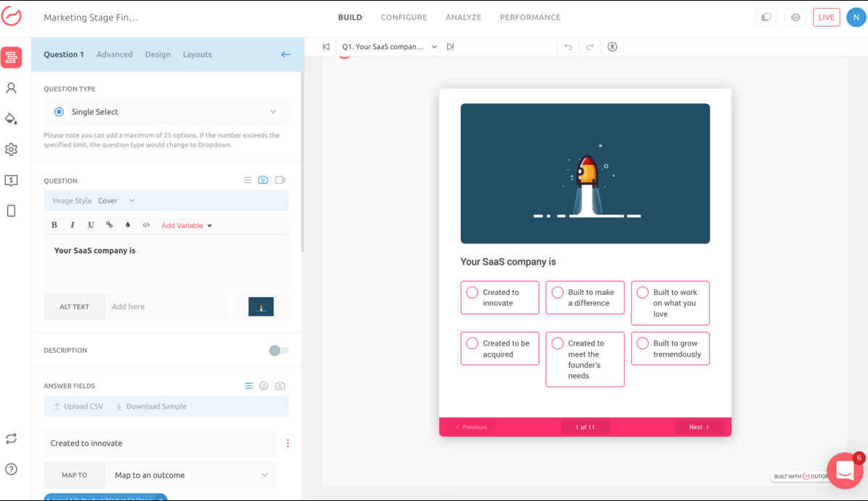
Task: Open the Advanced tab in question panel
Action: pos(114,54)
